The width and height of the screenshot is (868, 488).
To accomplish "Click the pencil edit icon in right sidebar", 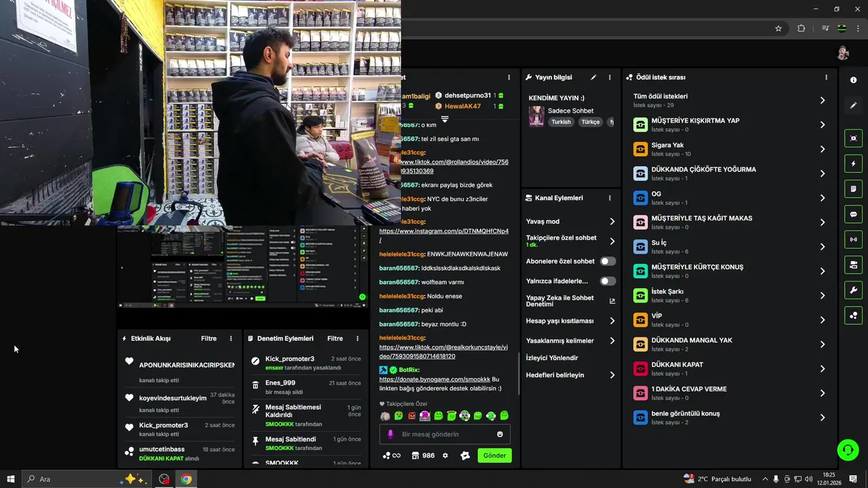I will (853, 105).
